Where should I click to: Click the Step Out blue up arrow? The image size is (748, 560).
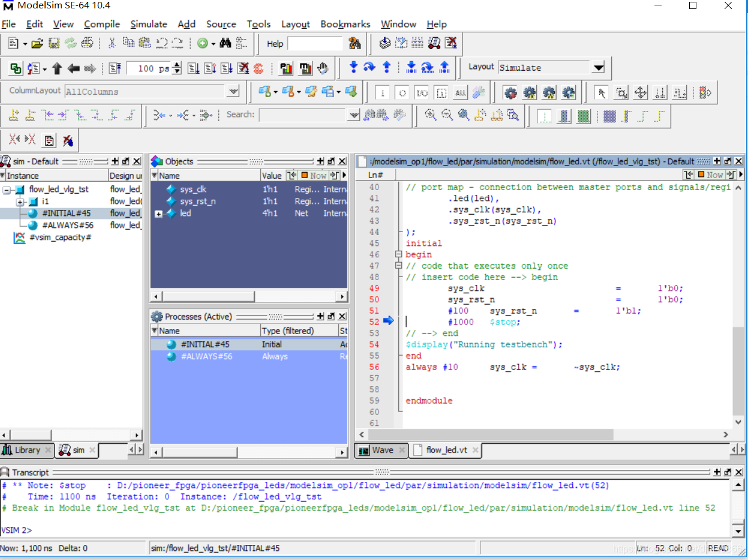[x=387, y=67]
